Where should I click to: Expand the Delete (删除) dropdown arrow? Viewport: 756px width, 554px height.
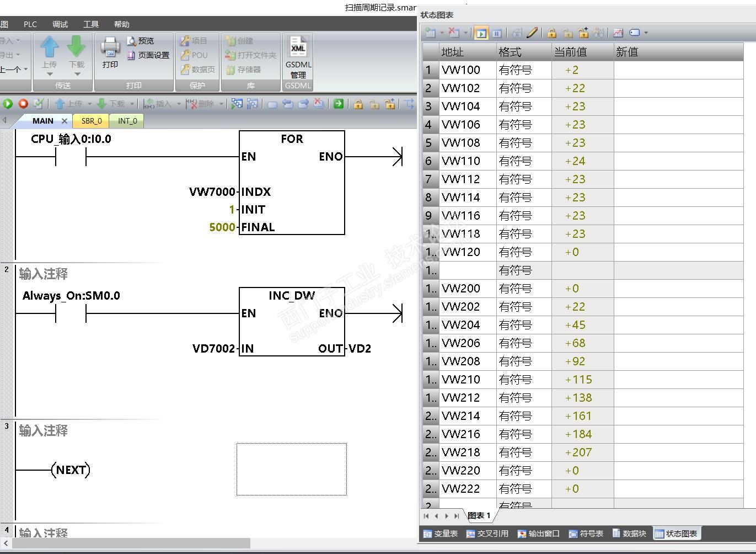click(x=221, y=104)
